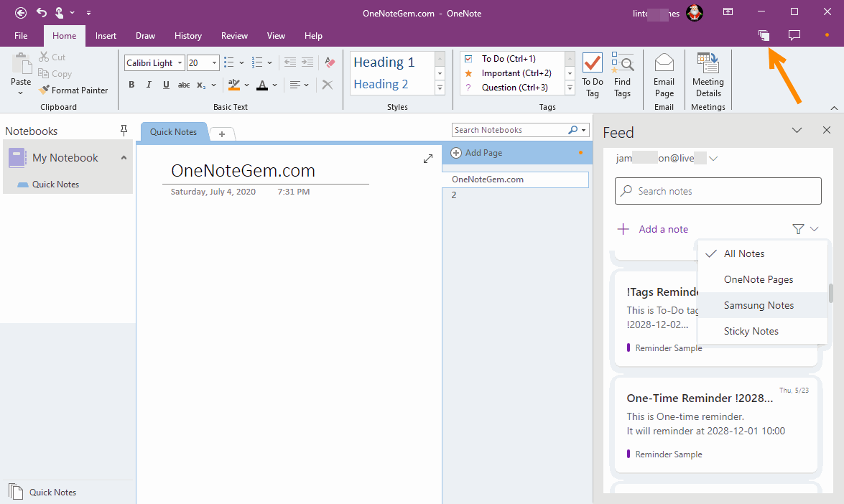Increase indent of paragraph

(x=307, y=62)
